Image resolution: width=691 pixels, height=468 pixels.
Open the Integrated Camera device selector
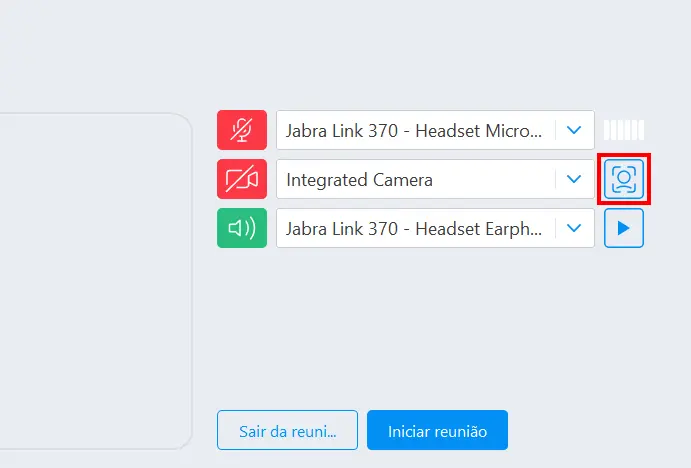(x=435, y=179)
